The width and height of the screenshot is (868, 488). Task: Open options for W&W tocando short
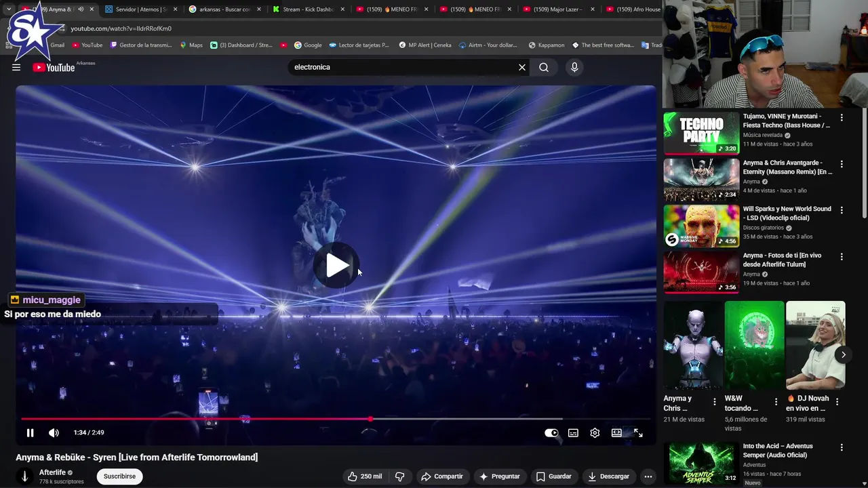tap(776, 401)
